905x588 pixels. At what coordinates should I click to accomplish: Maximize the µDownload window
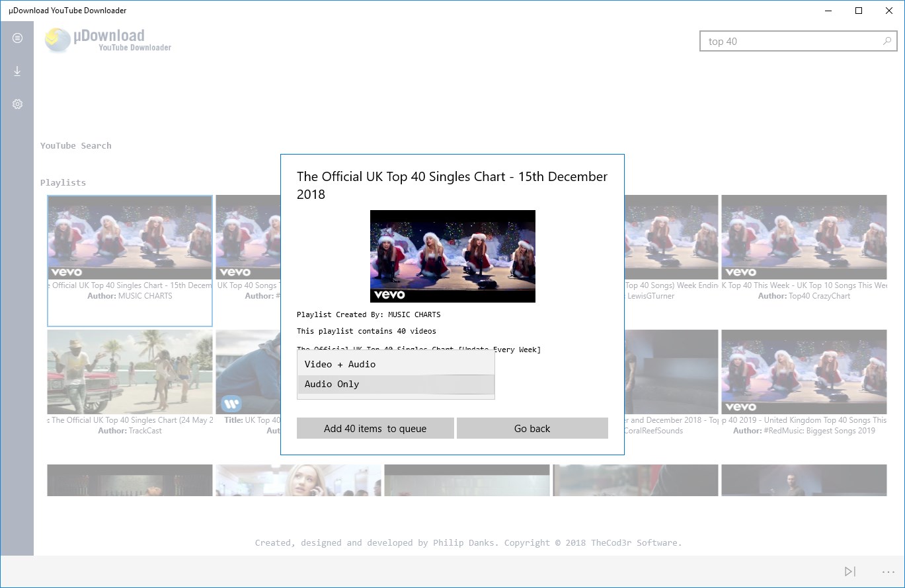tap(858, 11)
